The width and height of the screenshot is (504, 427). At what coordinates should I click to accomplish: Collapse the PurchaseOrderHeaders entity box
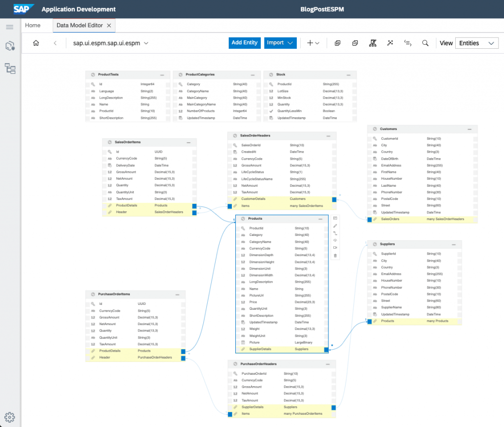[x=328, y=364]
